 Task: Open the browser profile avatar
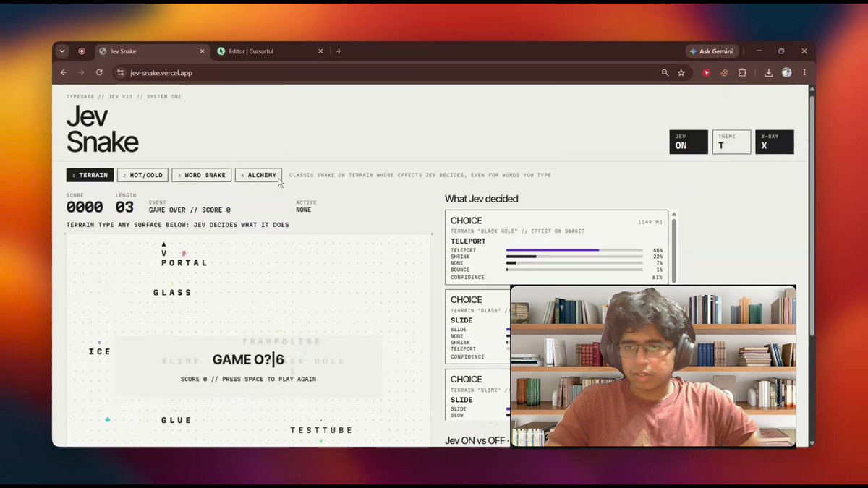point(786,73)
